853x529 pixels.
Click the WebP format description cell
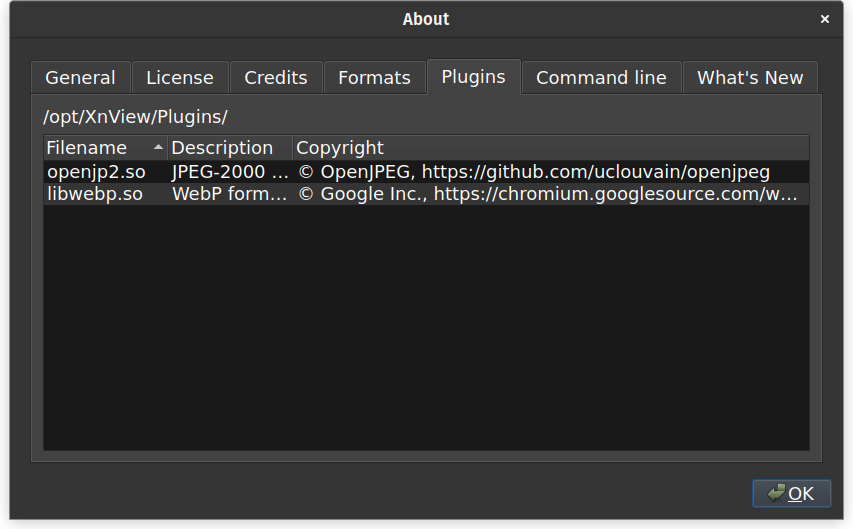(230, 194)
